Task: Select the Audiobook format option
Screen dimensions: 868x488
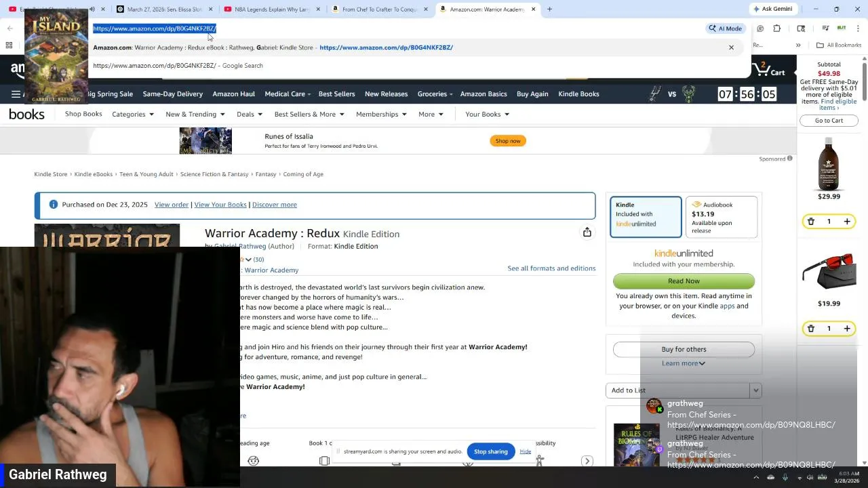Action: coord(722,217)
